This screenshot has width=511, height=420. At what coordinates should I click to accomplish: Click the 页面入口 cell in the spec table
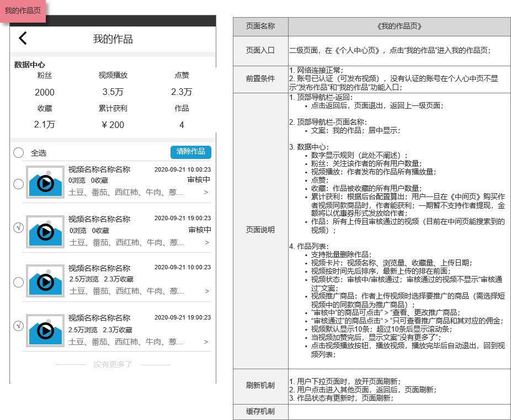pos(260,50)
